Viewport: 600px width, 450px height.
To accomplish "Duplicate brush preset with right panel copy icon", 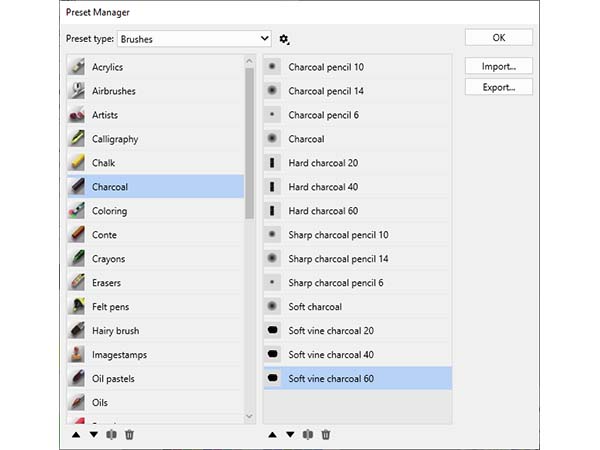I will (308, 435).
